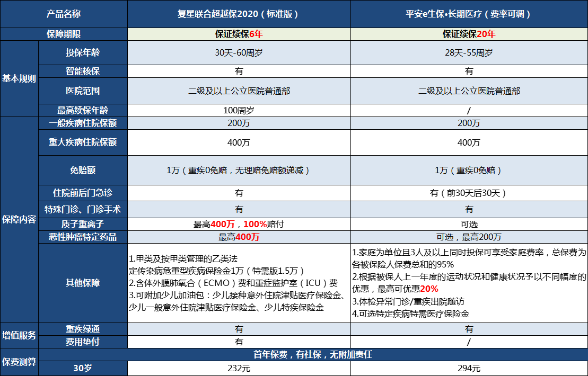Click the ECMO and ICU fee line
Screen dimensions: 588x376
pos(233,283)
